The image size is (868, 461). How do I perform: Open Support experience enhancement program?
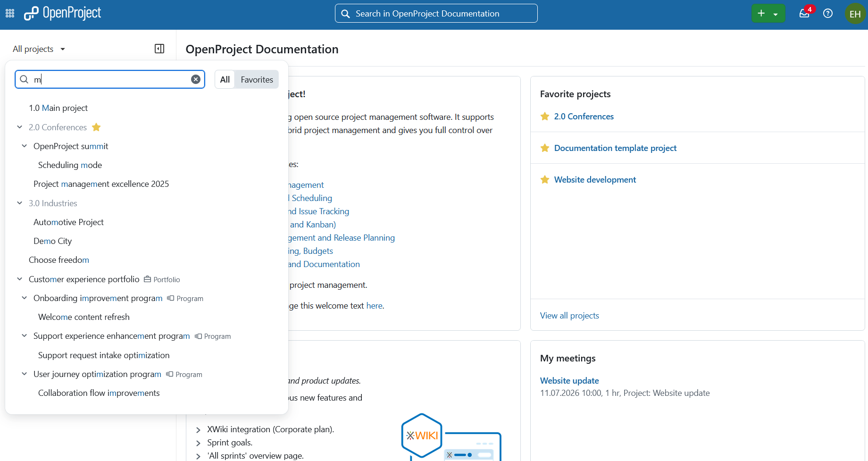point(111,336)
